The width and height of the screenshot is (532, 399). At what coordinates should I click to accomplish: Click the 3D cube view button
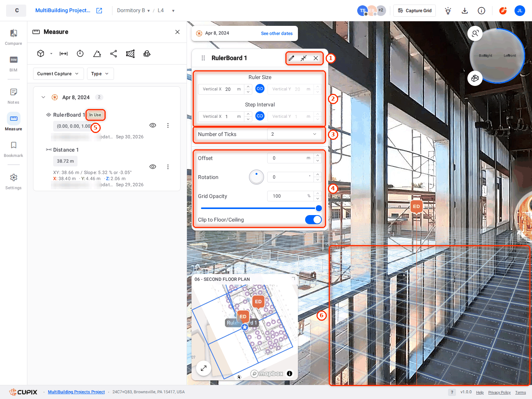475,78
